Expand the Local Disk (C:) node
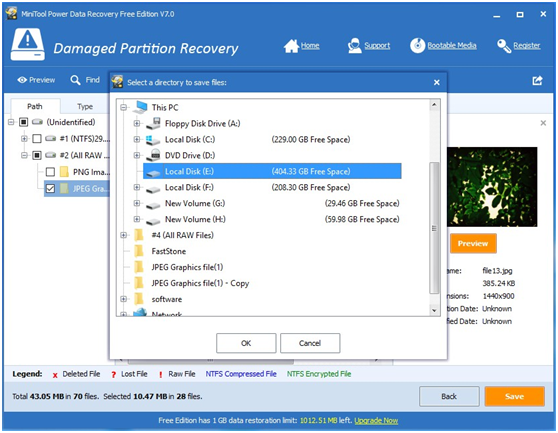The width and height of the screenshot is (558, 433). click(137, 139)
